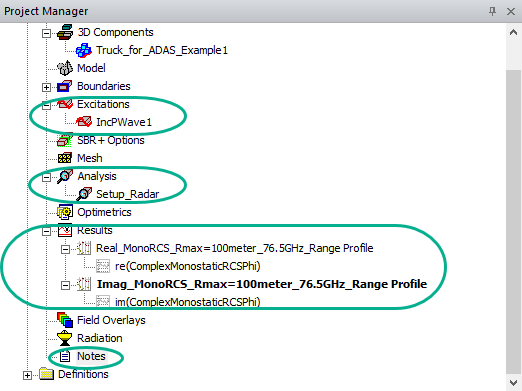
Task: Collapse the Analysis node
Action: coord(46,177)
